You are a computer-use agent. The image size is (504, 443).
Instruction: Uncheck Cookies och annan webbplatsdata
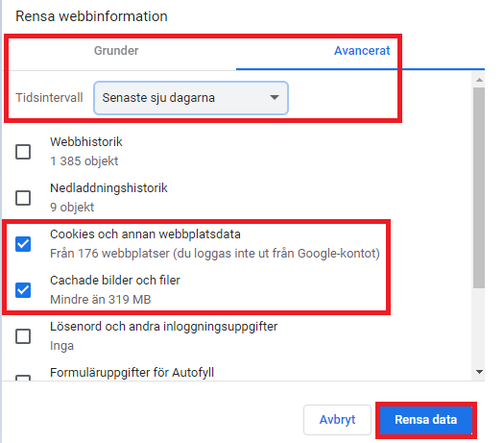point(23,244)
